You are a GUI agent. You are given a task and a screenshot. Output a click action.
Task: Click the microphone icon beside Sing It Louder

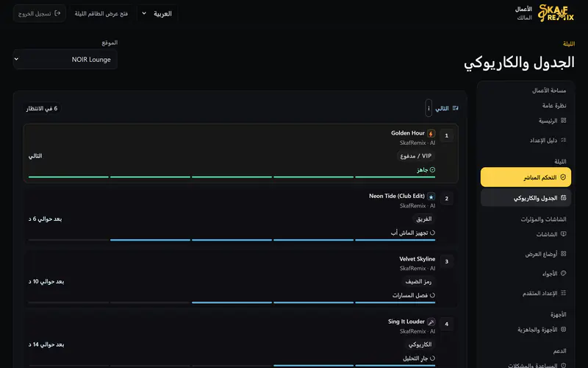431,322
